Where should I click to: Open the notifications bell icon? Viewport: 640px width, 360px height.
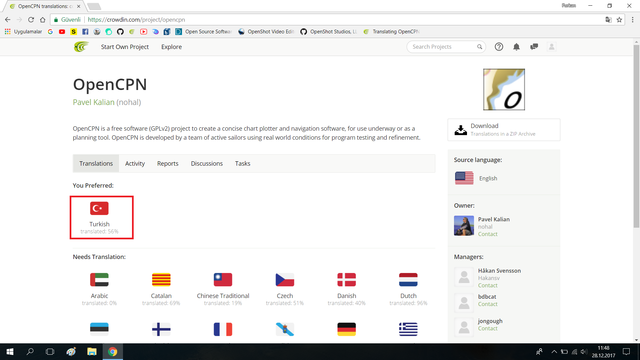click(x=516, y=47)
